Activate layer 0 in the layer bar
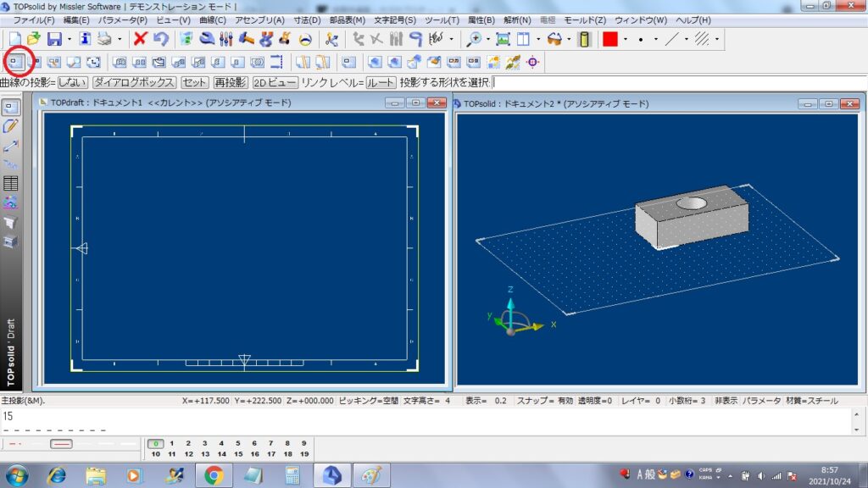Screen dimensions: 868x488 (156, 443)
